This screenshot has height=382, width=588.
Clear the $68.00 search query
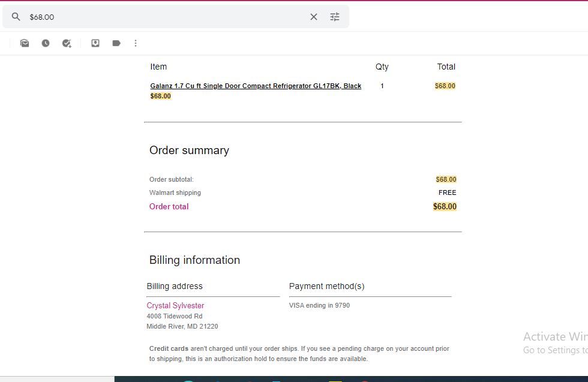313,17
